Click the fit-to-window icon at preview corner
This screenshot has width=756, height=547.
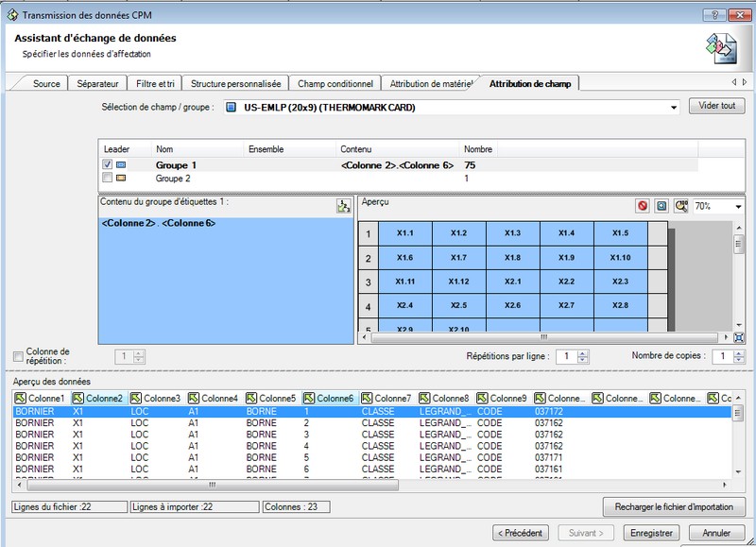click(738, 337)
